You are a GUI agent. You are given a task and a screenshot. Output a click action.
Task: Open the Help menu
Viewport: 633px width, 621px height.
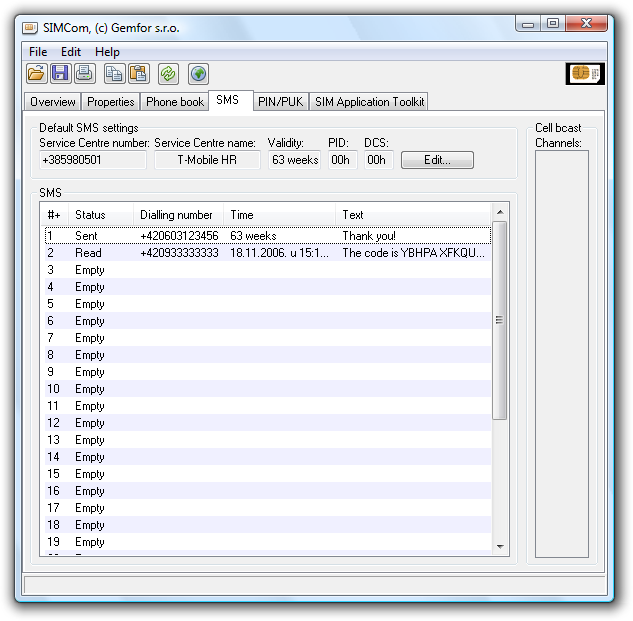pos(107,52)
